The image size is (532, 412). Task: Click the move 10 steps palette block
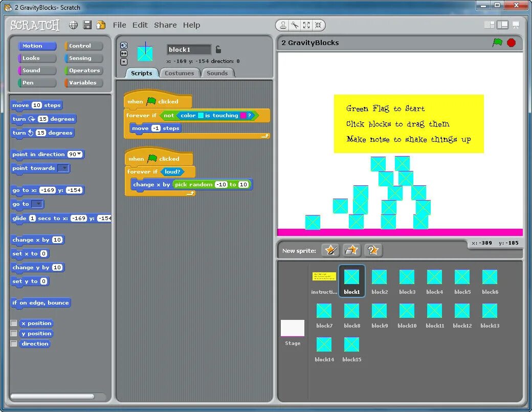pos(37,105)
